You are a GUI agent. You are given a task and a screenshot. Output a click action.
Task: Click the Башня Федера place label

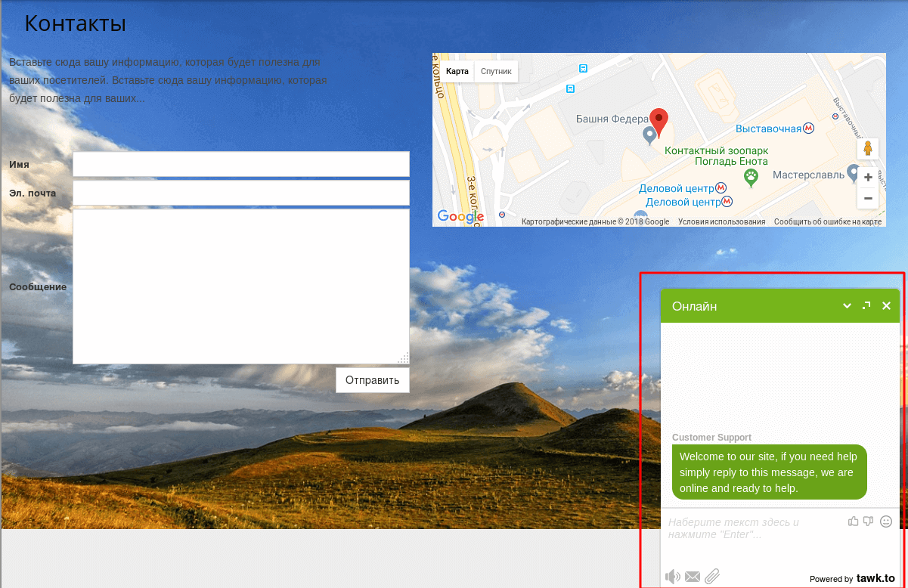[x=612, y=119]
